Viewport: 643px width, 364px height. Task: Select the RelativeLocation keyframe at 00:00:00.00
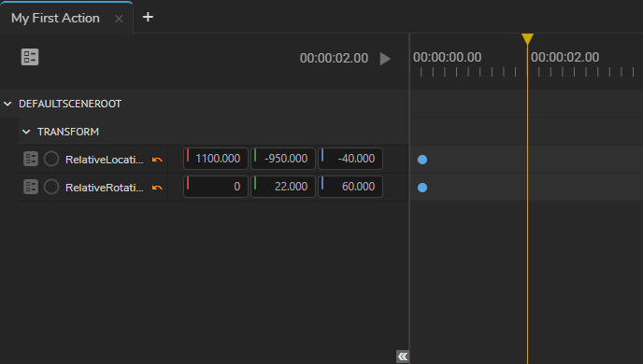(x=422, y=160)
